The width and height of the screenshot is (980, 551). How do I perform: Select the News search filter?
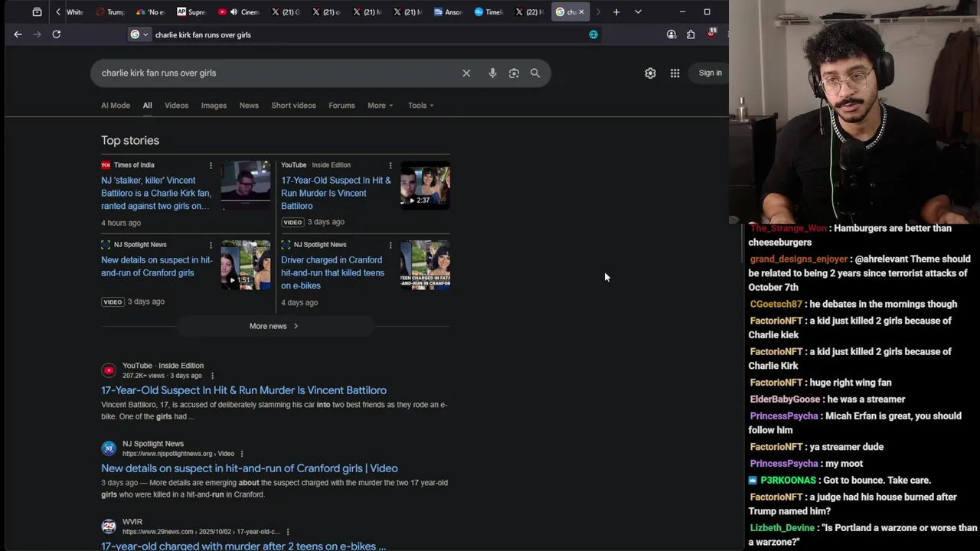point(249,106)
